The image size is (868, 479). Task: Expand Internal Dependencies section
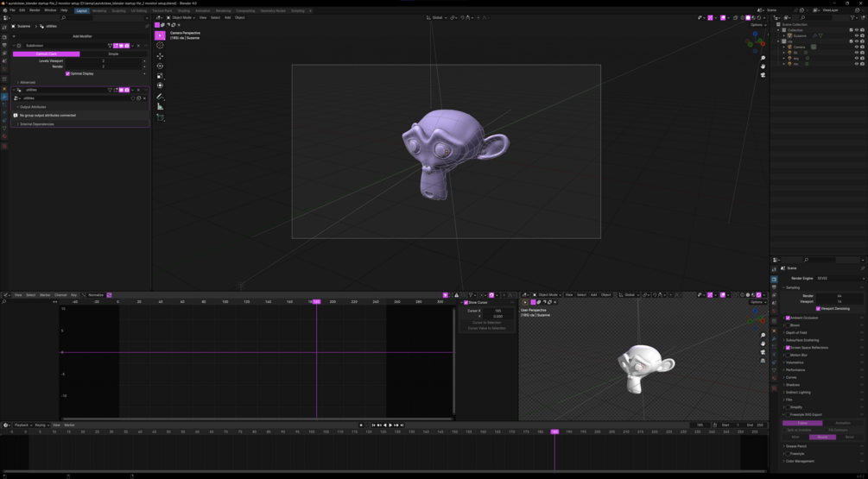point(35,124)
